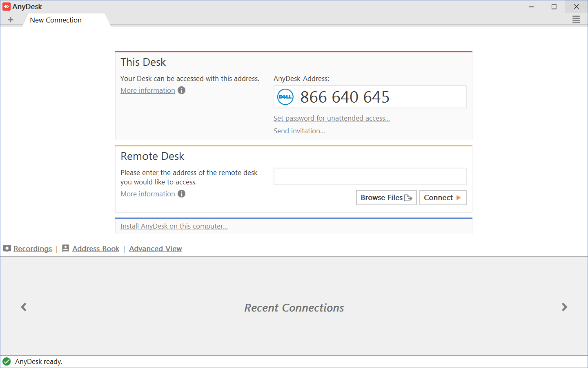Open the Recordings link

tap(33, 249)
